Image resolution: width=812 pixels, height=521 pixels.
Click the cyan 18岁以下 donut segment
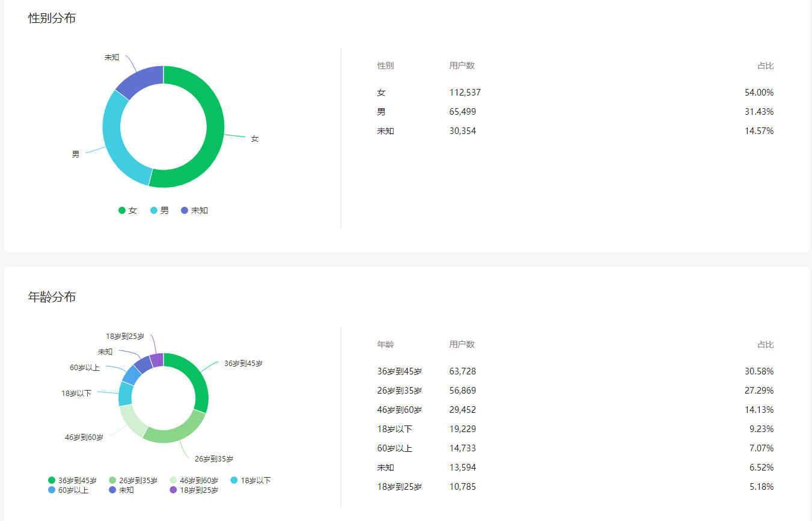click(125, 394)
